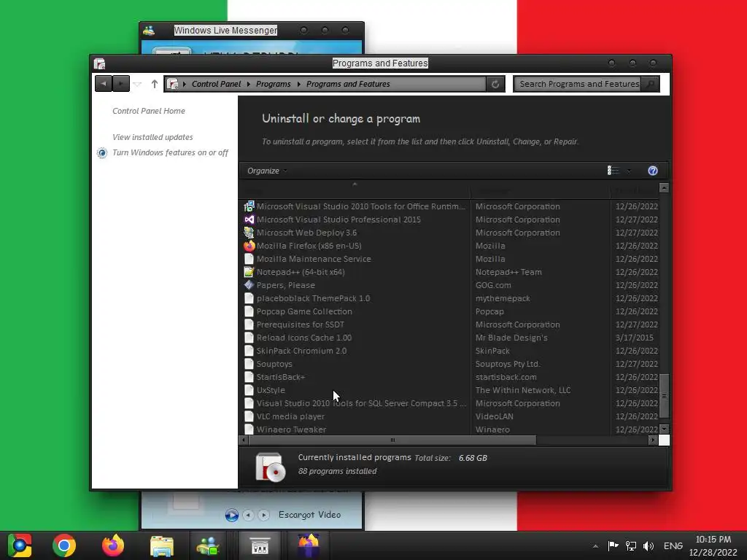The width and height of the screenshot is (747, 560).
Task: Select the Microsoft Web Deploy 3.6 icon
Action: pos(249,233)
